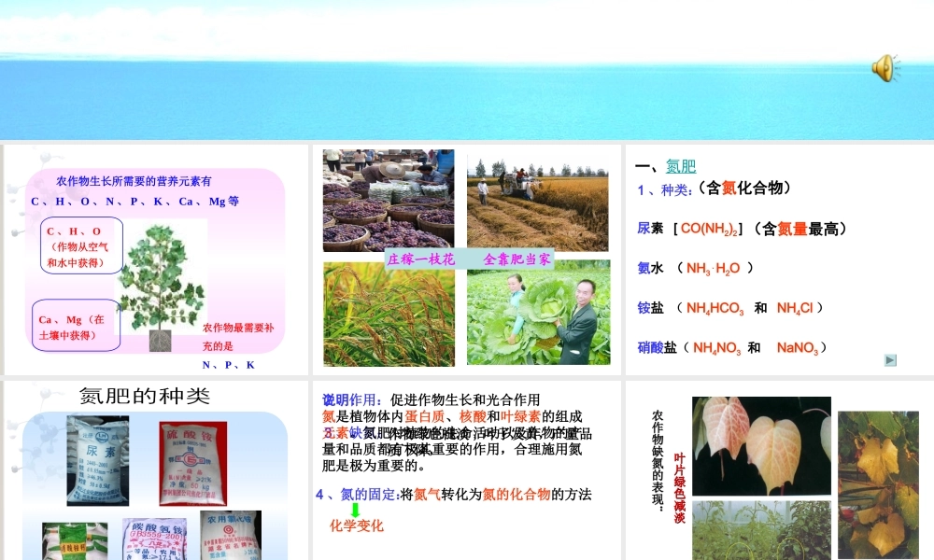Click the speaker audio icon

click(x=885, y=68)
